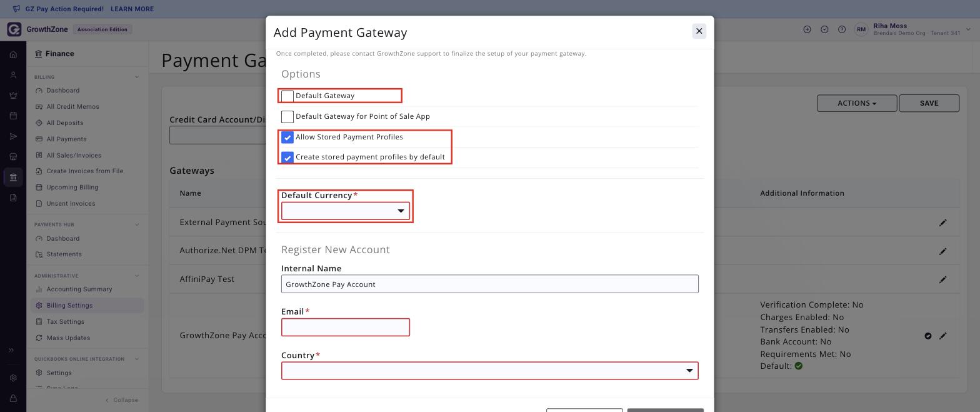This screenshot has height=412, width=980.
Task: Collapse the Payments Hub section chevron
Action: tap(137, 224)
